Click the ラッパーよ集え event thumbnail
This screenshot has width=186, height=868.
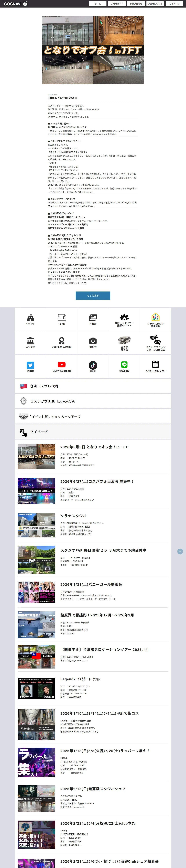pos(37,762)
